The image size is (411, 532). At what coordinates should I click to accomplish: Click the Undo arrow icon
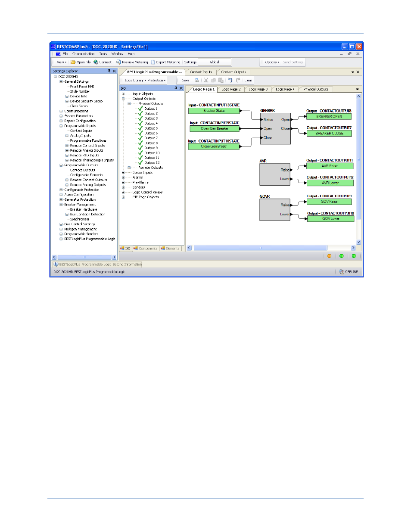230,80
